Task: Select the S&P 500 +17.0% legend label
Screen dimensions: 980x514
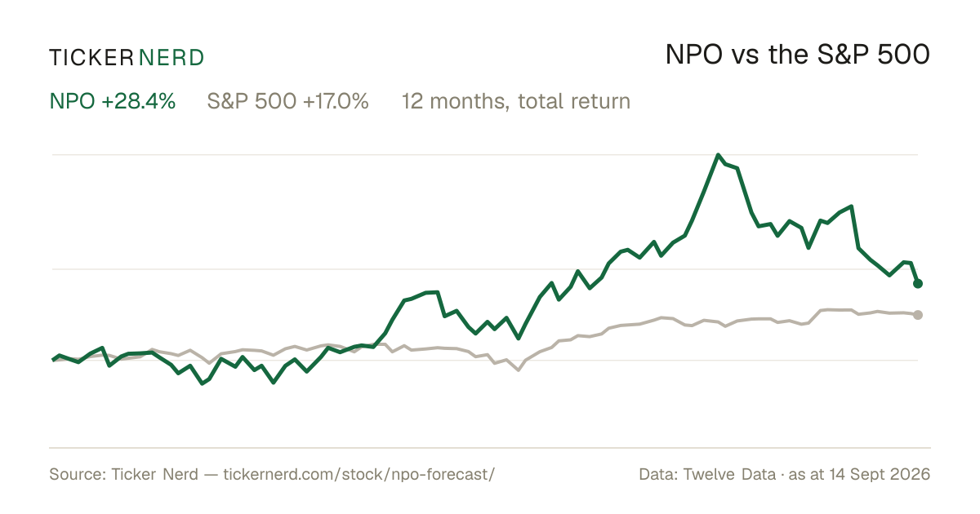Action: tap(287, 101)
